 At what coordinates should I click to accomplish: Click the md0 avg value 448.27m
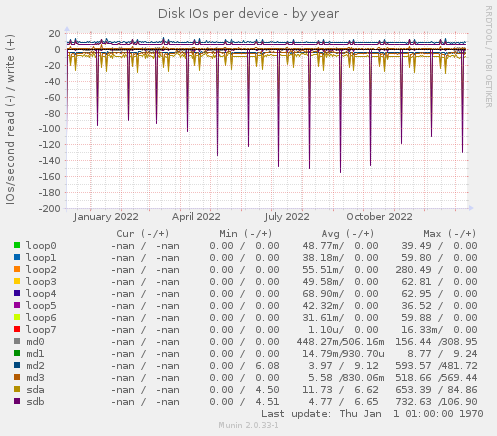318,342
